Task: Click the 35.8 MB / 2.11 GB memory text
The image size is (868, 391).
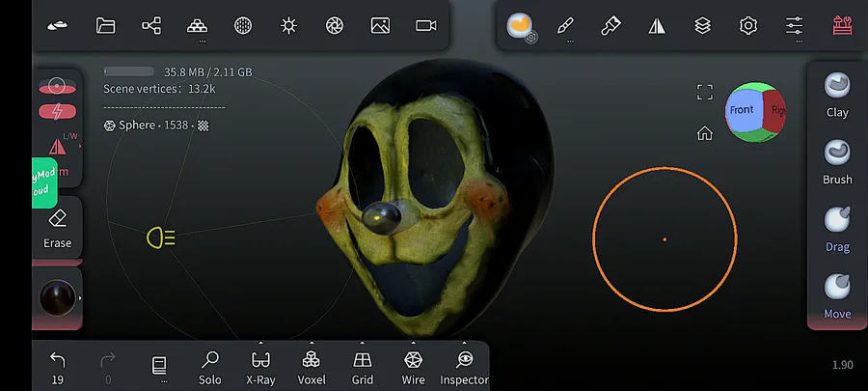Action: pyautogui.click(x=207, y=72)
